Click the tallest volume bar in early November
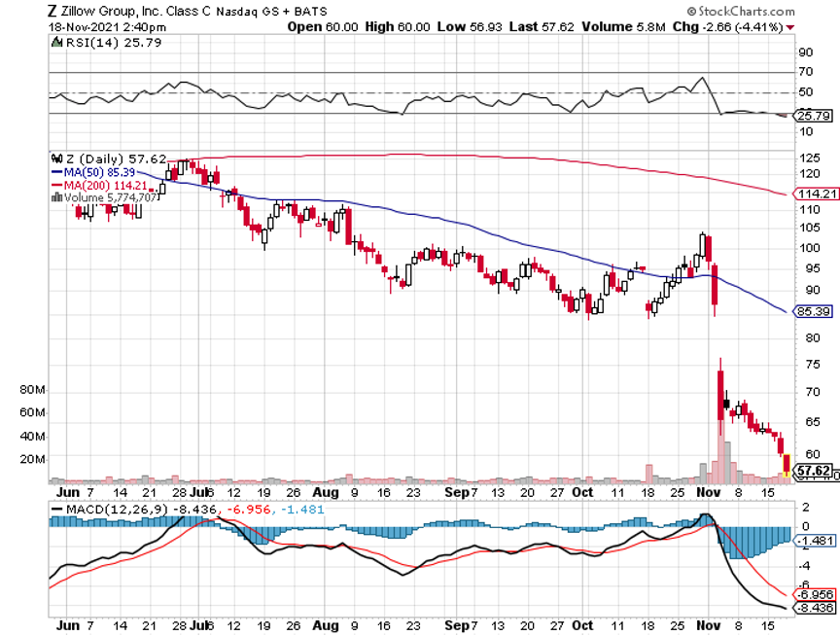 (721, 451)
